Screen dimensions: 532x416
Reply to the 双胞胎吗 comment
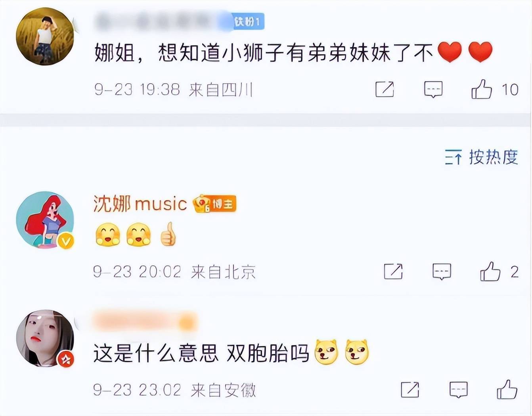[x=459, y=390]
